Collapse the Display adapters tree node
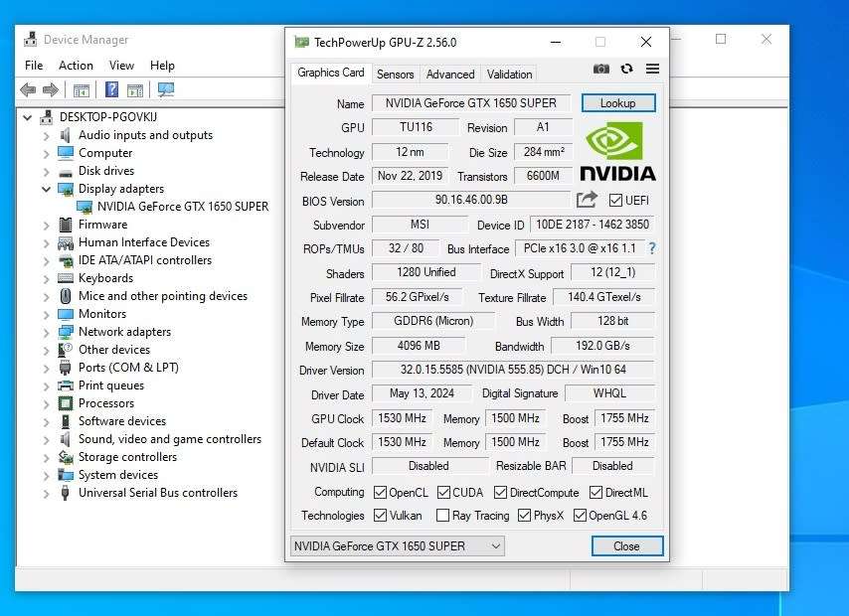849x616 pixels. point(46,189)
